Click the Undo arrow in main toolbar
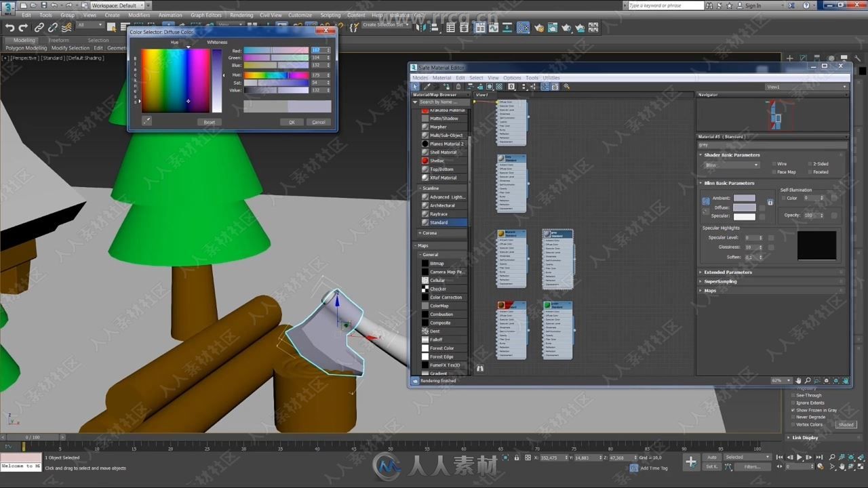 [x=10, y=28]
